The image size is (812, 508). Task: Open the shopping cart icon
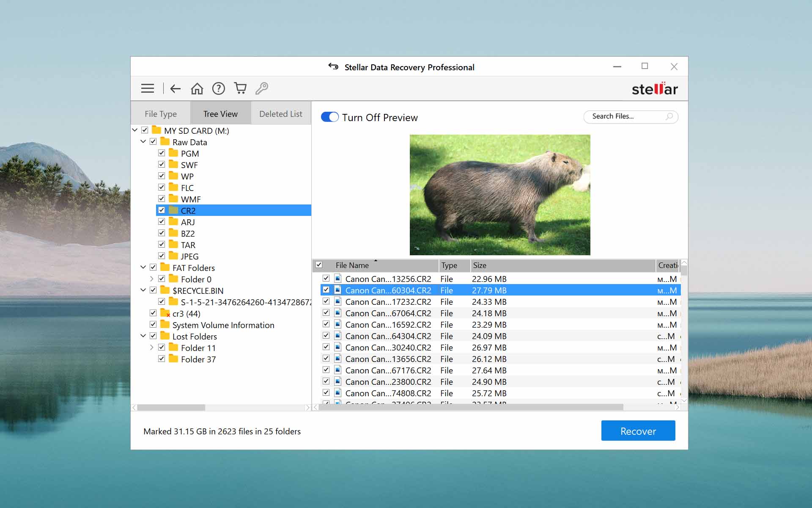[x=240, y=88]
